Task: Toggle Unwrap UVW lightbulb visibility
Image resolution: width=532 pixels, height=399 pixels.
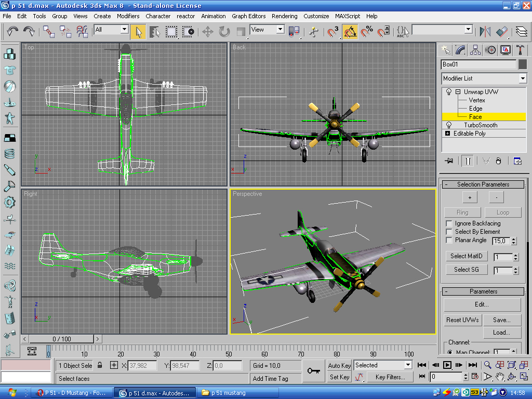Action: pos(449,91)
